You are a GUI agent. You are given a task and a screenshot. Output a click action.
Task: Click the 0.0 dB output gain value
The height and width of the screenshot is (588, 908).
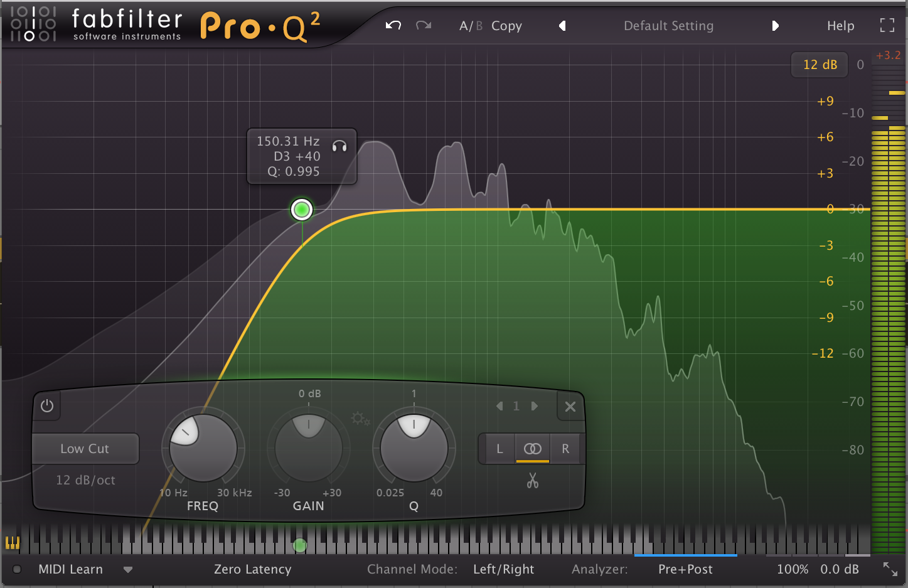(x=840, y=569)
